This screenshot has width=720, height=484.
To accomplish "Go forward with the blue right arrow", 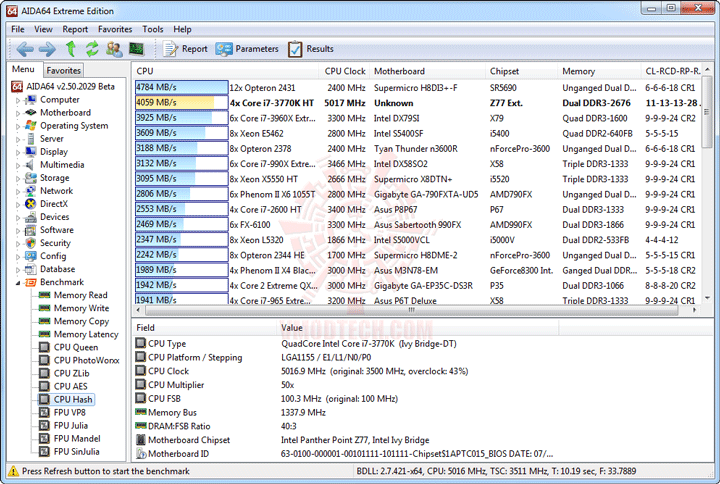I will [x=47, y=49].
